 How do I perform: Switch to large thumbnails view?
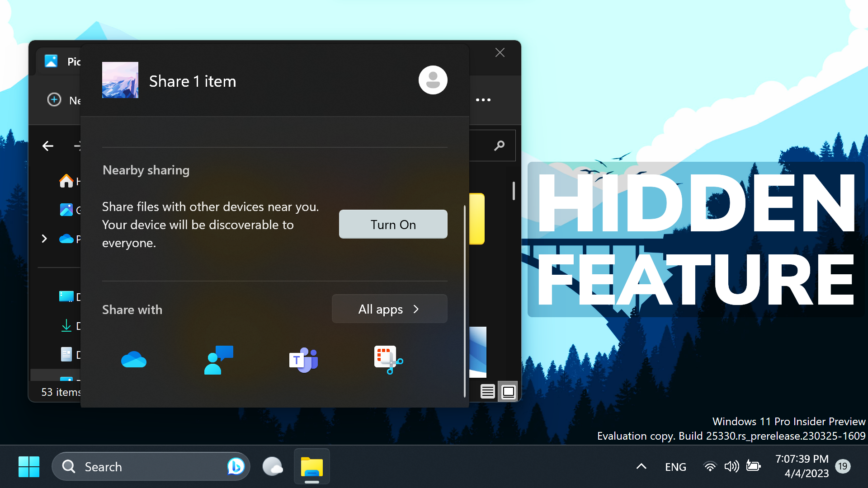(508, 391)
